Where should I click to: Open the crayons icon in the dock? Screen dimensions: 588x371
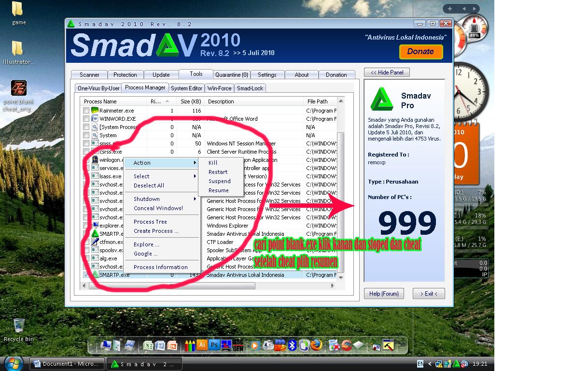[190, 345]
